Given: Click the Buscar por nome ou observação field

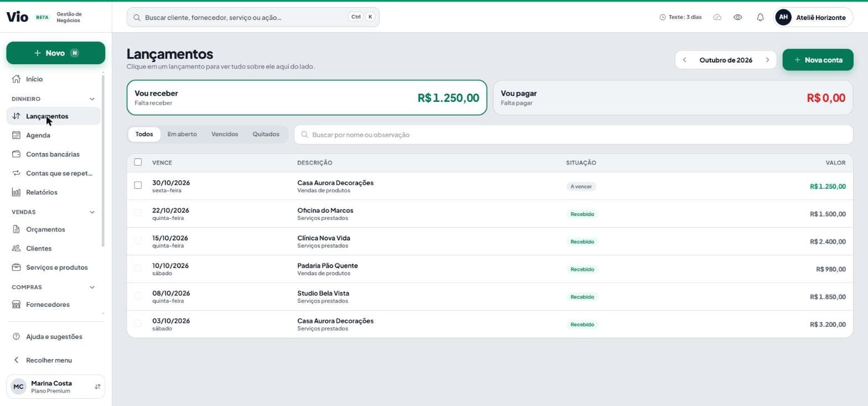Looking at the screenshot, I should pyautogui.click(x=573, y=135).
